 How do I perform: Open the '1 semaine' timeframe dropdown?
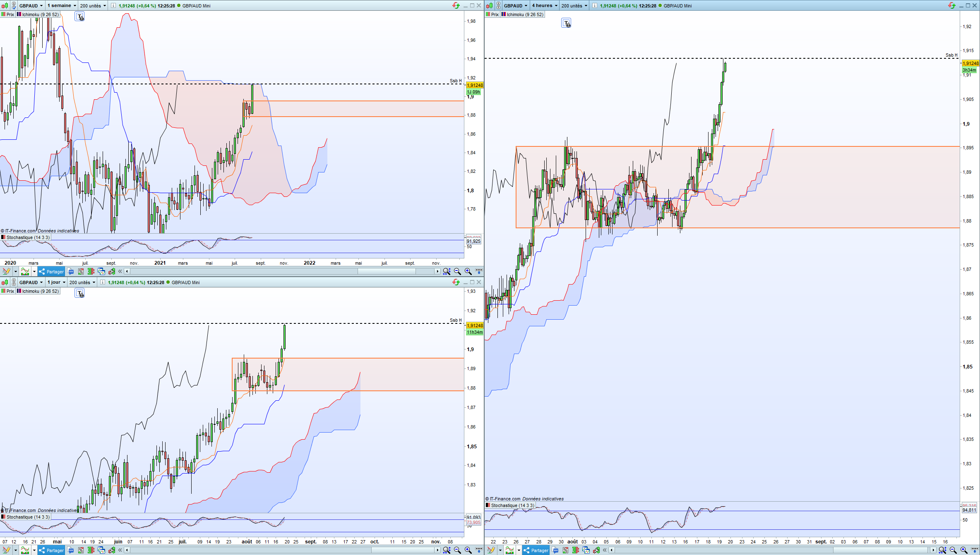click(x=61, y=5)
